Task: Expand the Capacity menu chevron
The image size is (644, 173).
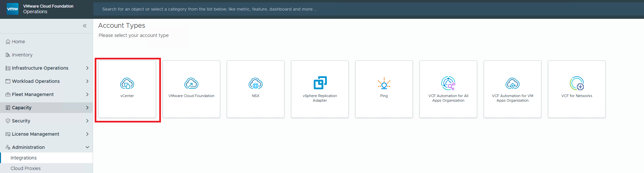Action: 87,108
